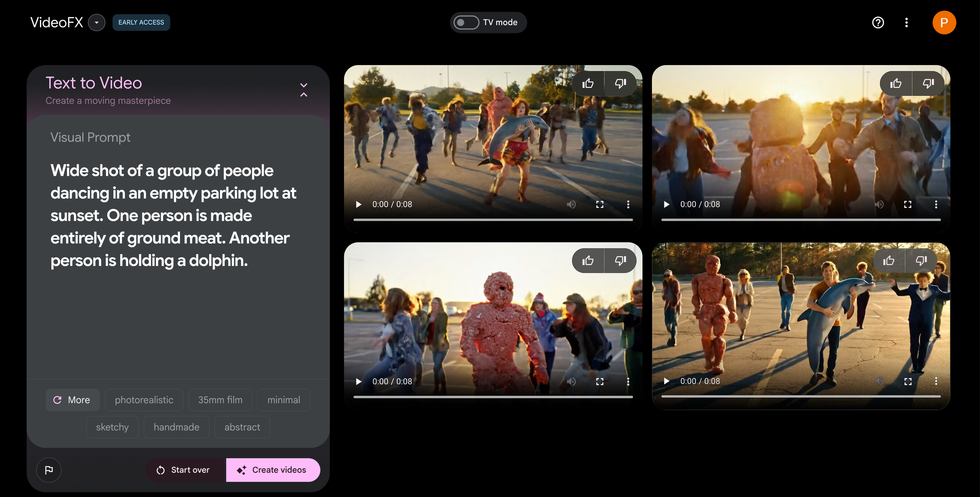Thumbs up the bottom-right video
980x497 pixels.
(889, 261)
